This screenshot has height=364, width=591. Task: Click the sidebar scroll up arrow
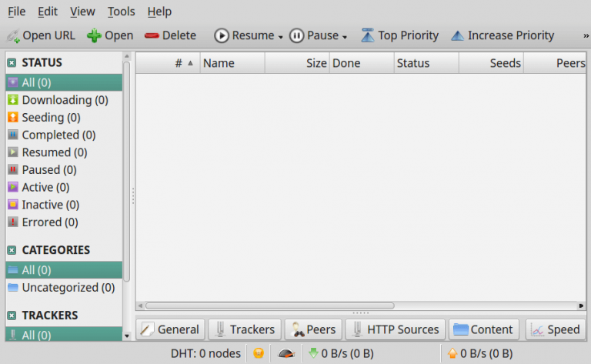[x=127, y=56]
